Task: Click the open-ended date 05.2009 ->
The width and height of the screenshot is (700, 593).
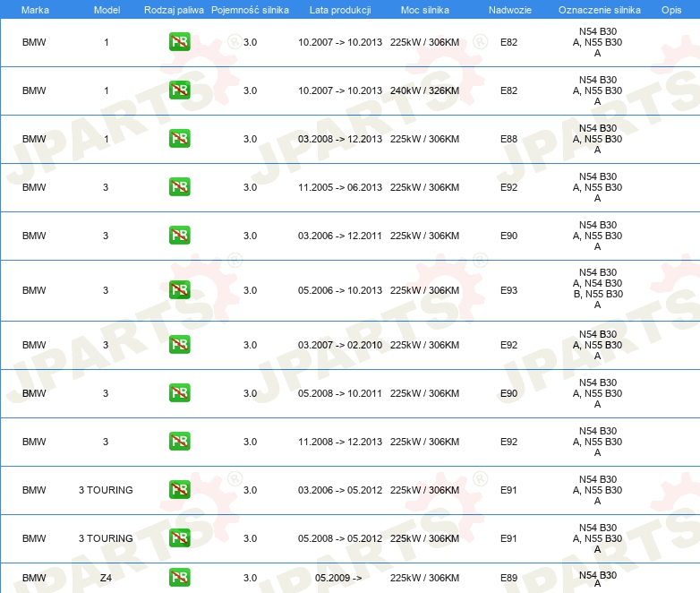Action: point(338,578)
